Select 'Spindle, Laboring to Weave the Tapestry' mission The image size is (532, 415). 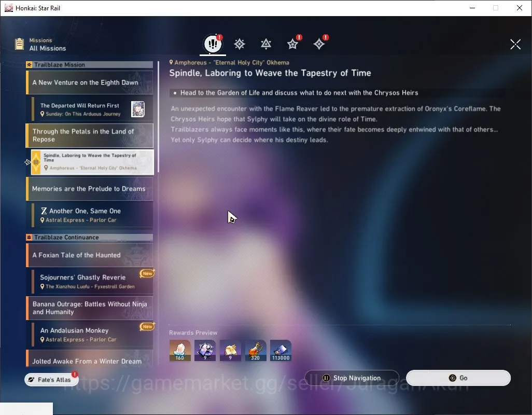(x=92, y=162)
